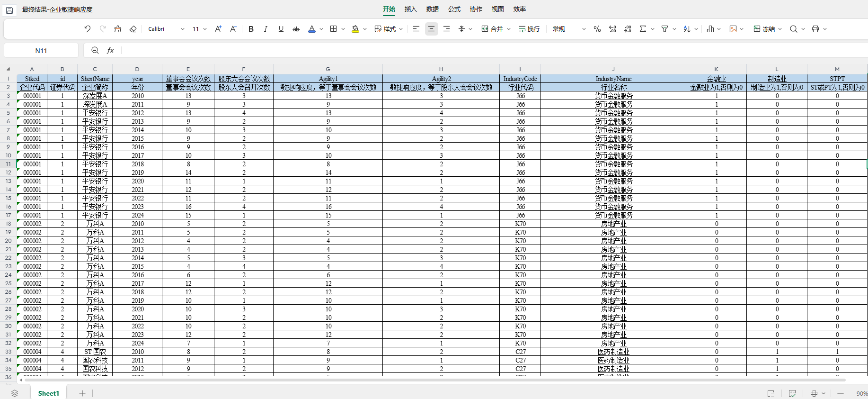The width and height of the screenshot is (868, 399).
Task: Open the 公式 tab
Action: tap(454, 9)
